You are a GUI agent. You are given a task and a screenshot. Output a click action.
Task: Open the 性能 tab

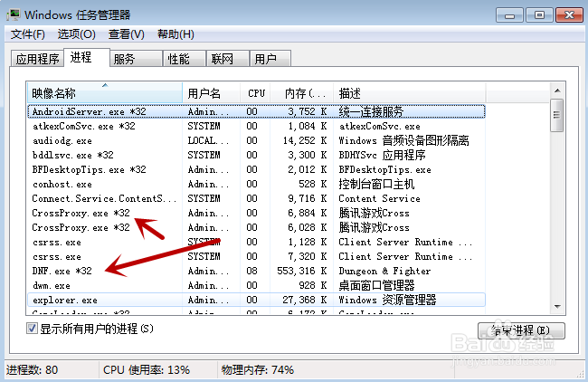coord(185,59)
